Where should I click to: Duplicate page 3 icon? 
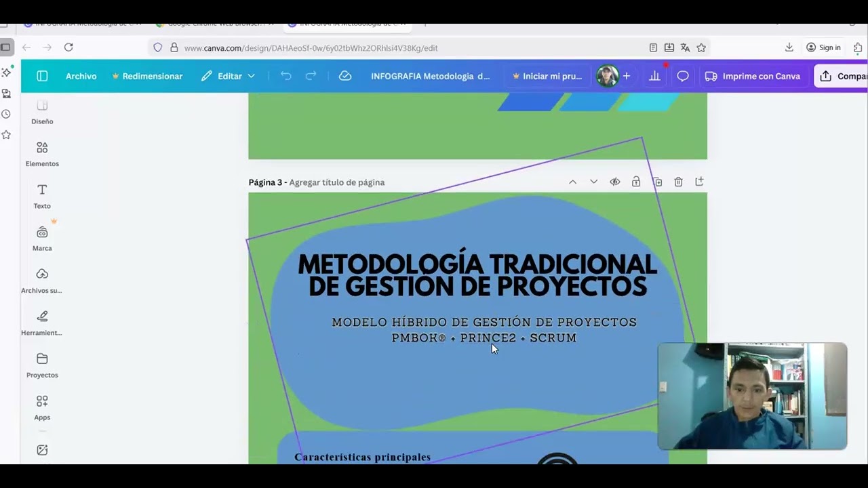[657, 182]
